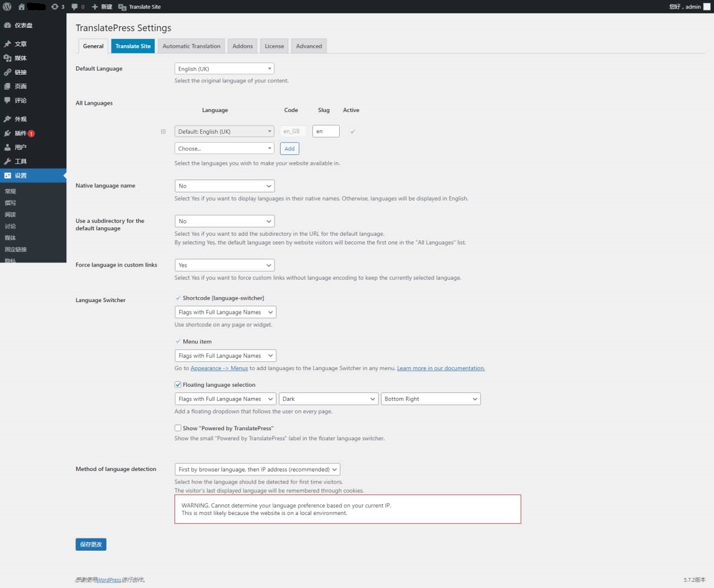Open the Bottom Right position dropdown
Viewport: 714px width, 588px height.
[431, 399]
